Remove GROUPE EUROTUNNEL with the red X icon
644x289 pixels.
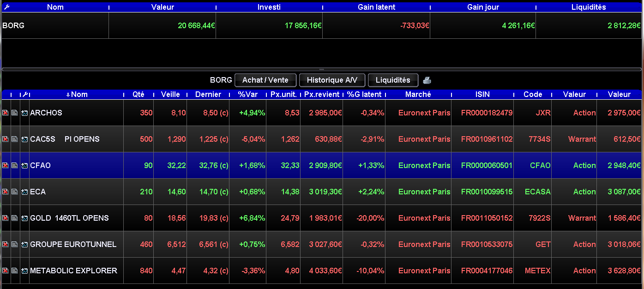click(6, 245)
